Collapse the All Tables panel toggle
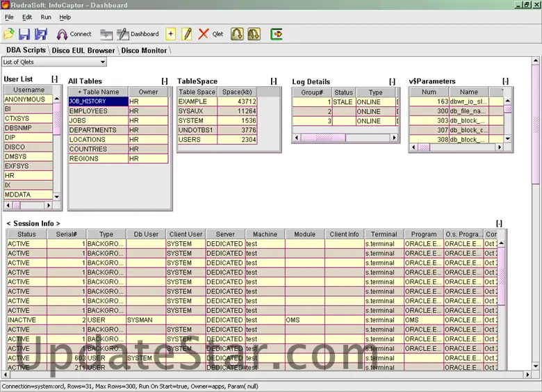542x392 pixels. pyautogui.click(x=165, y=81)
